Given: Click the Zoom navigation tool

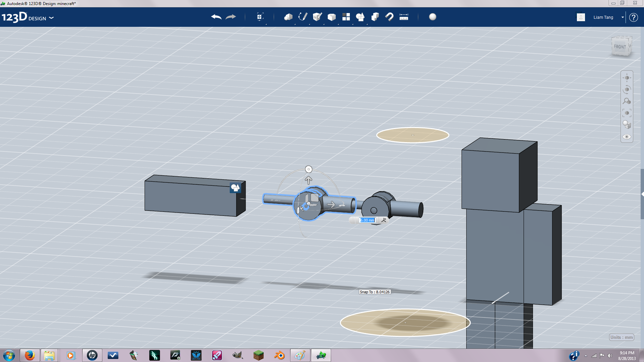Looking at the screenshot, I should coord(627,101).
